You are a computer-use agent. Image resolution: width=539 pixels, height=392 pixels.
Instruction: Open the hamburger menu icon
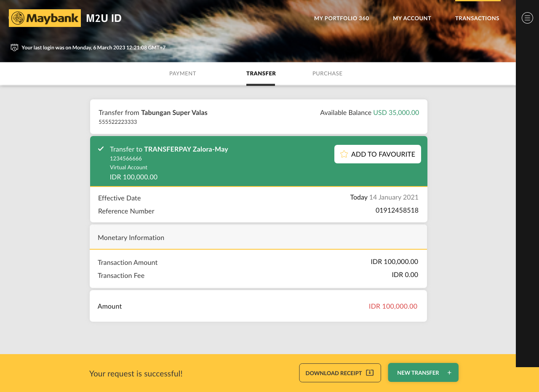tap(527, 18)
